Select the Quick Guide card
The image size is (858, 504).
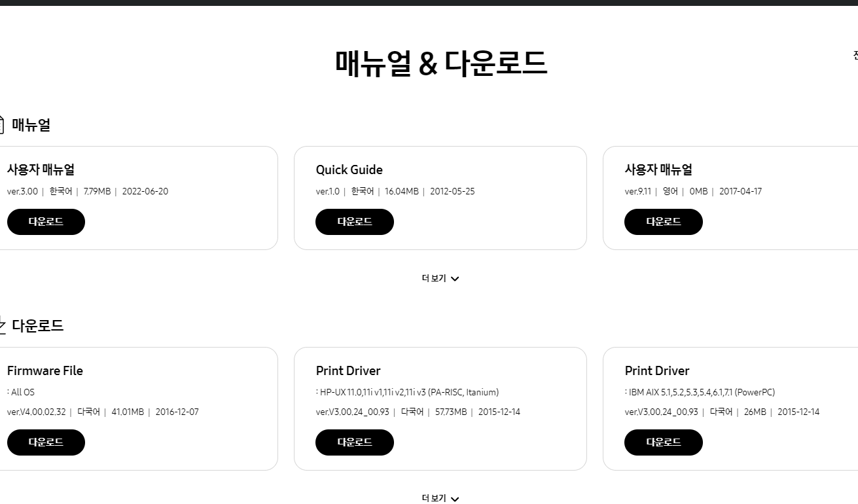[x=440, y=198]
